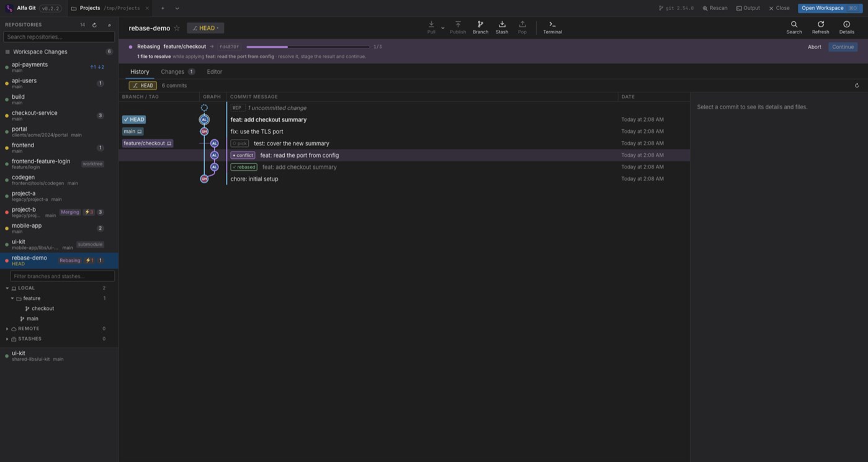Switch to the Changes tab
868x462 pixels.
(x=177, y=72)
